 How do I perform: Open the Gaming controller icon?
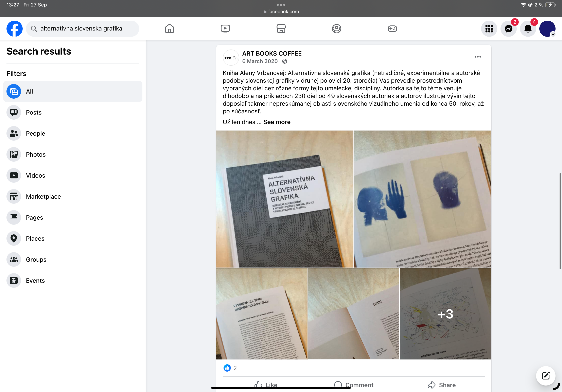392,29
